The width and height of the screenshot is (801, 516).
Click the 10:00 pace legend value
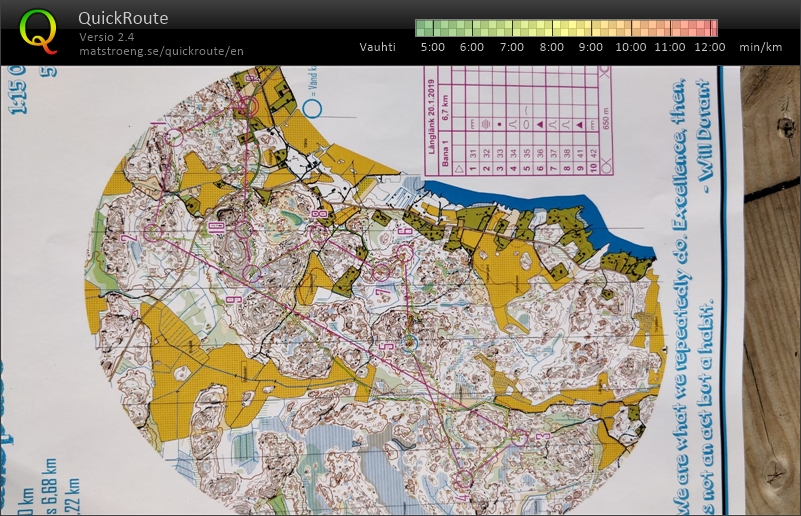click(630, 47)
